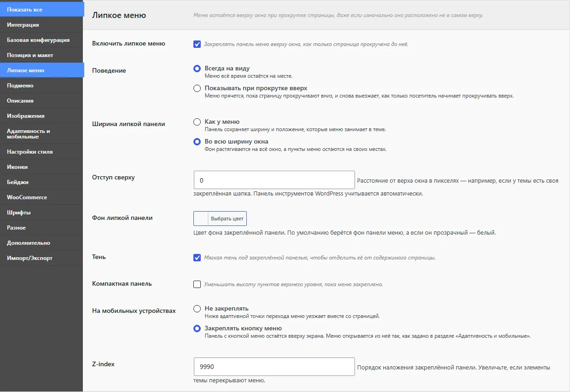The image size is (570, 392).
Task: Click the Z-index input field
Action: click(274, 367)
